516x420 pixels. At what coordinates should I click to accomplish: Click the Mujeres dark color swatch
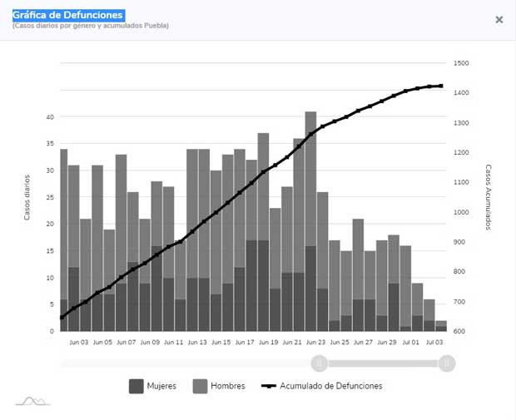[x=136, y=386]
